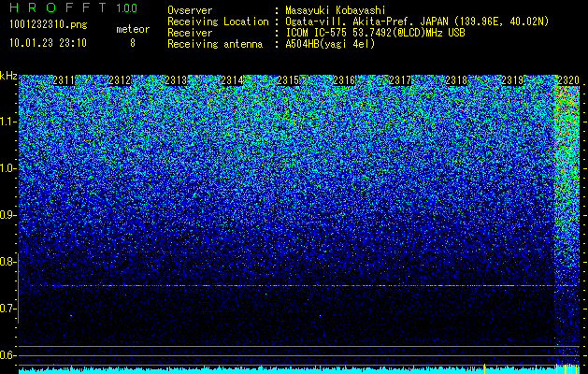Click the 2319 time marker
Viewport: 588px width, 374px height.
point(512,80)
